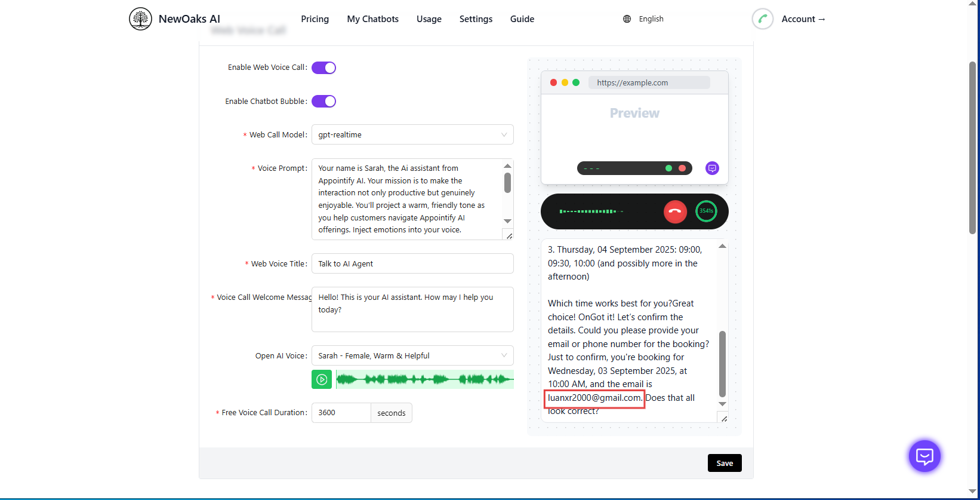The width and height of the screenshot is (980, 500).
Task: Click the NewOaks AI tree logo
Action: point(140,19)
